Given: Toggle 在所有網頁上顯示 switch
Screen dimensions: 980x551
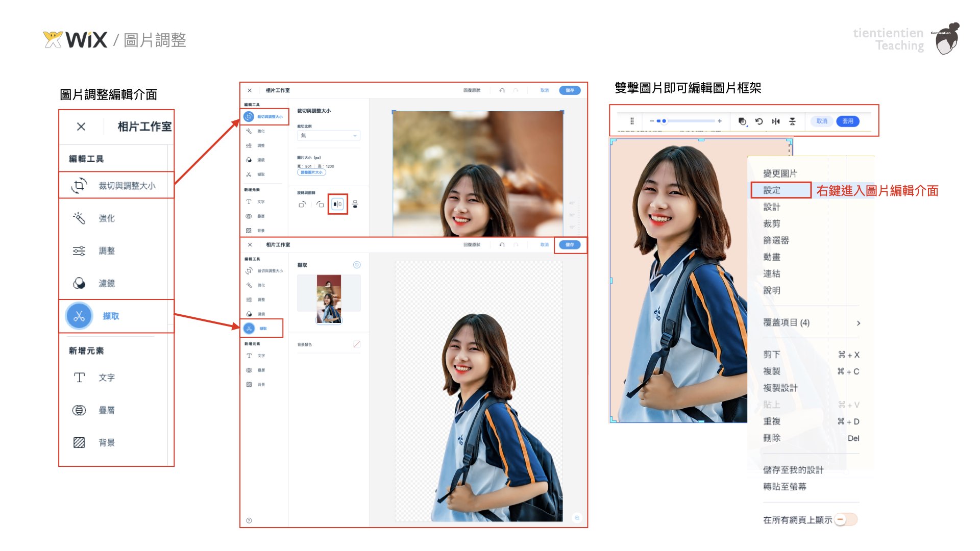Looking at the screenshot, I should 845,519.
